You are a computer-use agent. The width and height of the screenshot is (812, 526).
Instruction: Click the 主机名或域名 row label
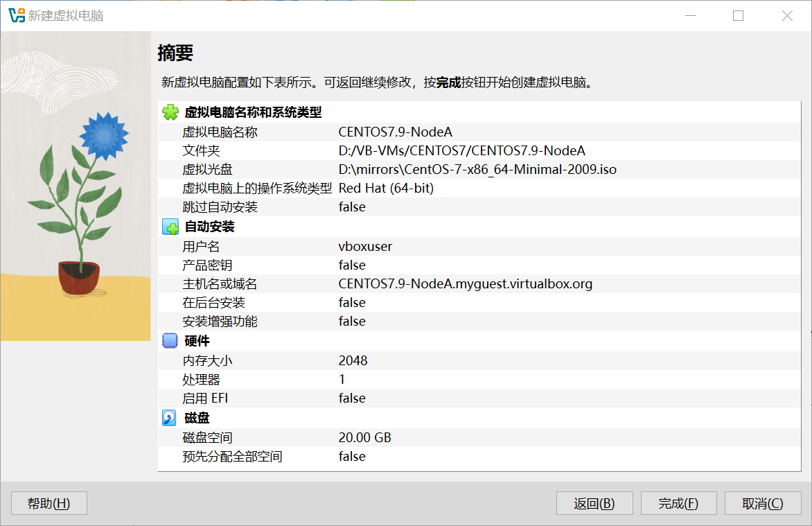click(220, 284)
